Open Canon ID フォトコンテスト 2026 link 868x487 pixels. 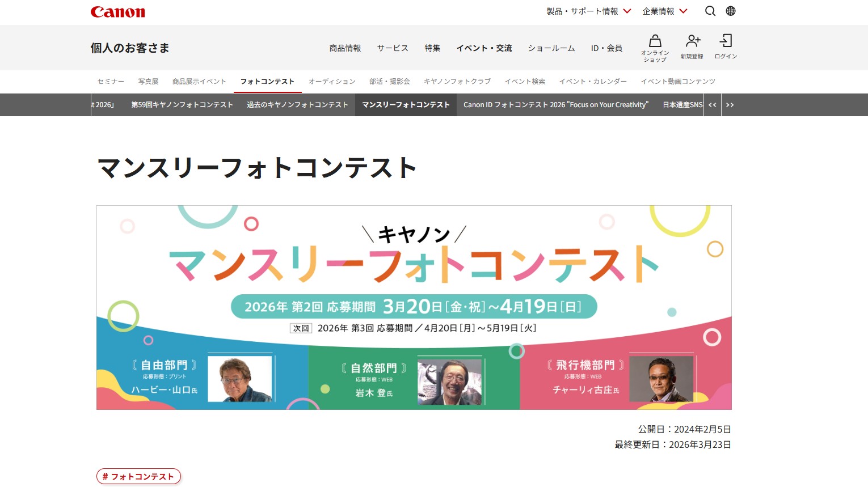pos(555,105)
